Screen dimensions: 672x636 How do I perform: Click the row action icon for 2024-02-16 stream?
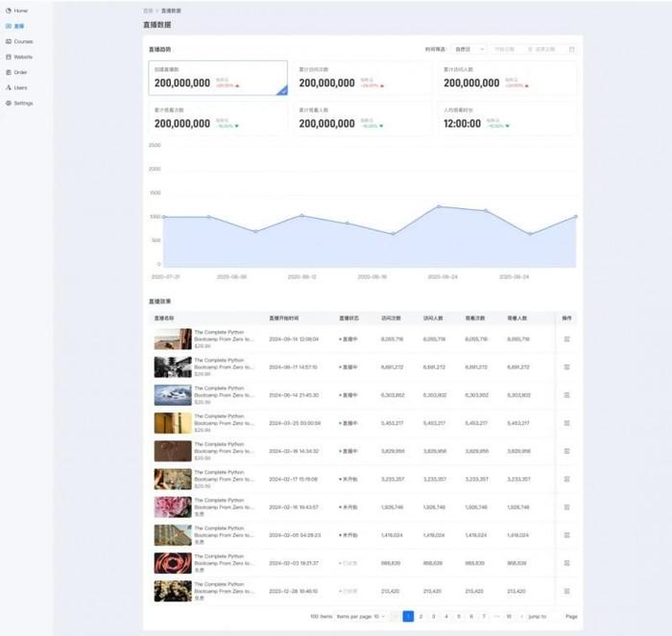(566, 507)
